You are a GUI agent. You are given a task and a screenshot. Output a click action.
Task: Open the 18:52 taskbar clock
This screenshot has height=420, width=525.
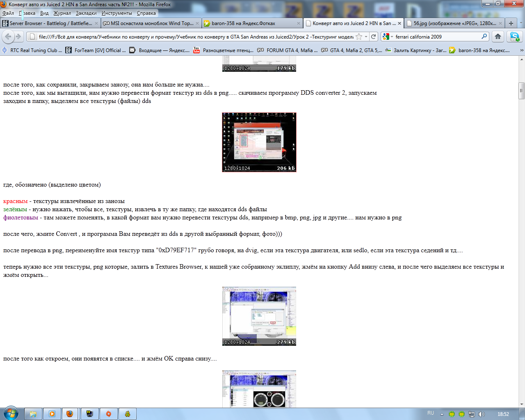503,414
